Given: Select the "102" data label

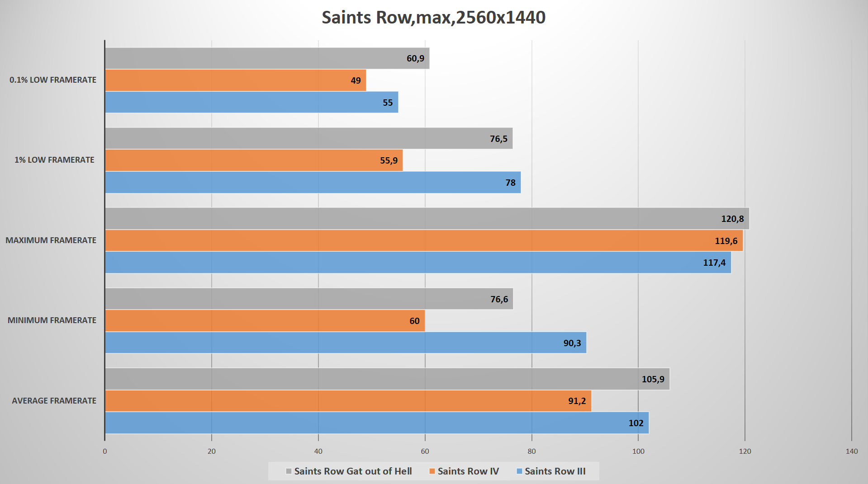Looking at the screenshot, I should (636, 423).
